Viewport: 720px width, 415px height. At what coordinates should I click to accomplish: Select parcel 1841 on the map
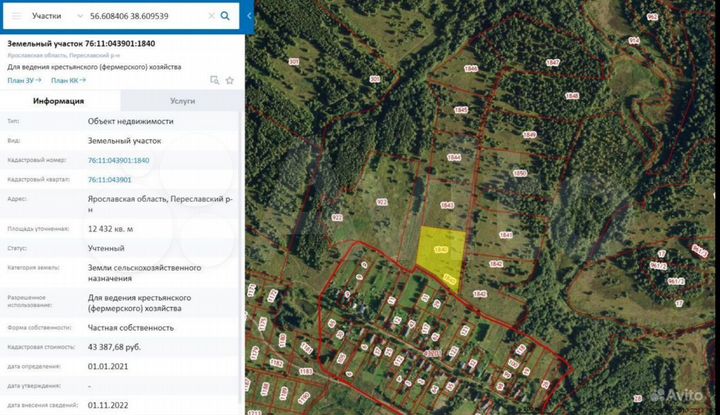[505, 235]
